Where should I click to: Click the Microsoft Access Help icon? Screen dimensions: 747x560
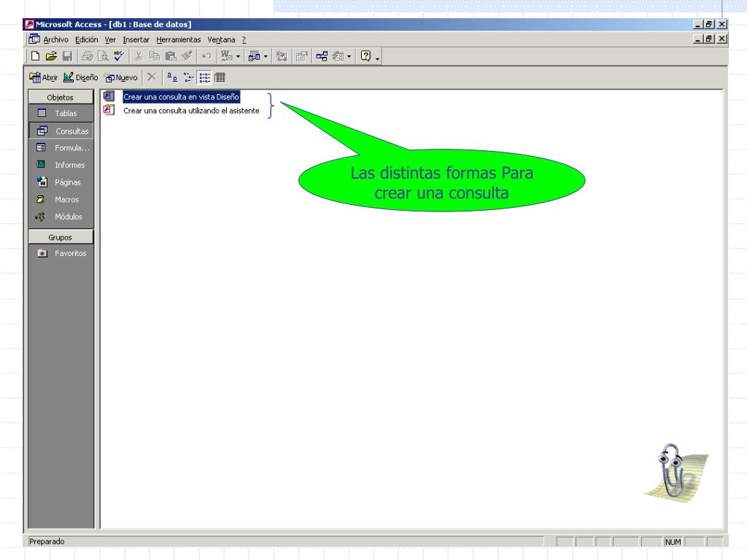click(x=366, y=56)
